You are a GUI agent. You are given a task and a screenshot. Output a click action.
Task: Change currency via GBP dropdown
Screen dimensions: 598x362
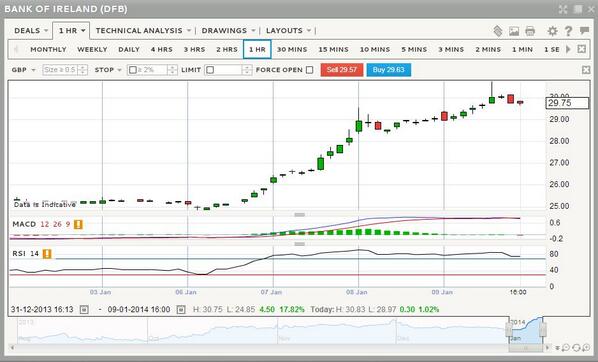point(23,70)
